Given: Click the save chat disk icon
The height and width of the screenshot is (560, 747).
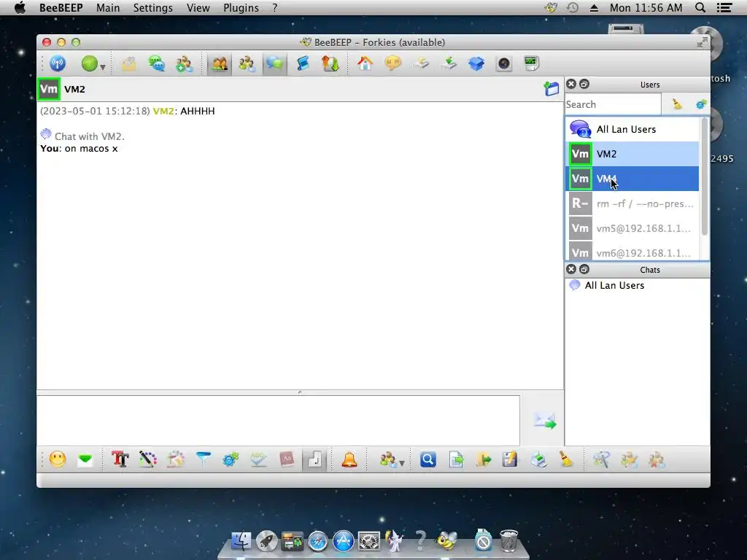Looking at the screenshot, I should point(510,459).
